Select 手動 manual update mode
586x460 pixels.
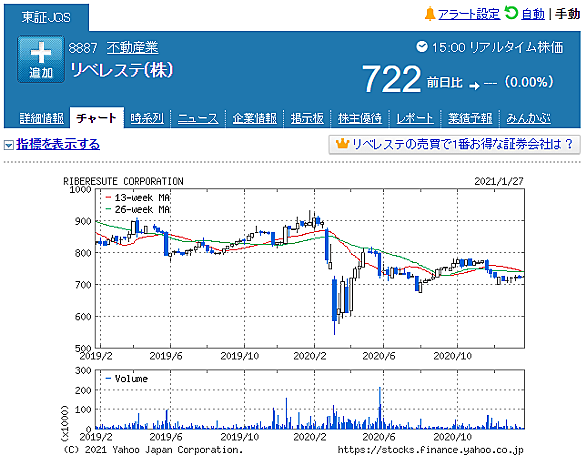coord(567,14)
